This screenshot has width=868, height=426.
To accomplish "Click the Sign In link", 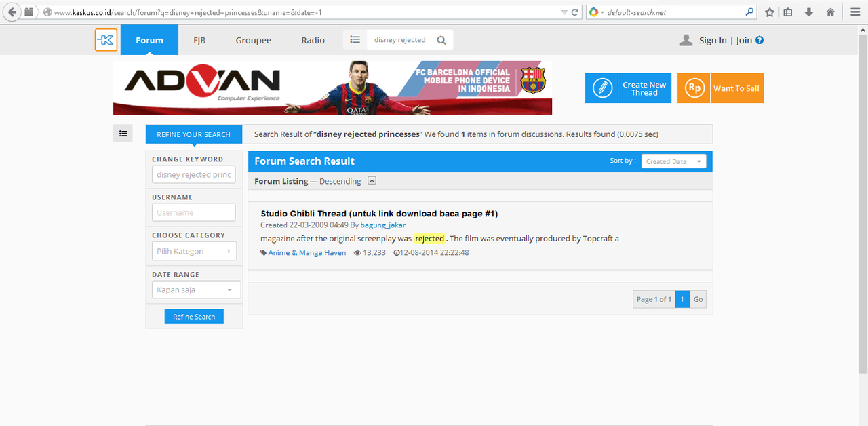I will pos(713,41).
